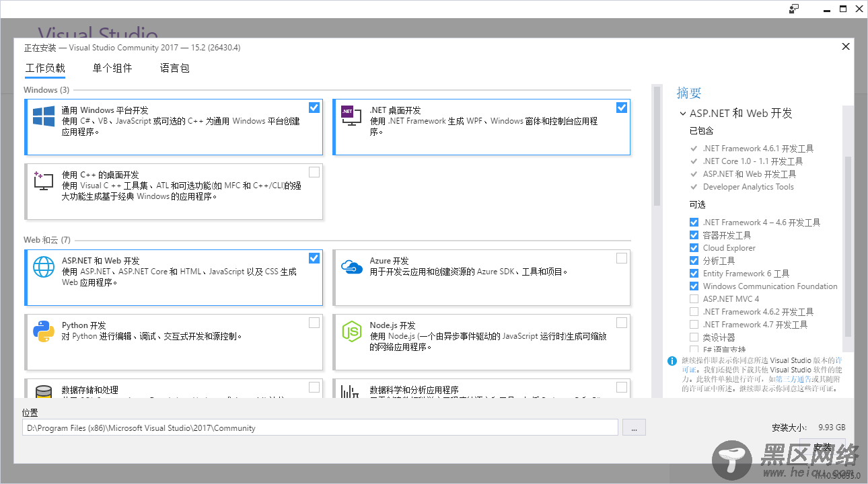Click the 'Developer Analytics Tools' included item
This screenshot has height=484, width=868.
(748, 187)
